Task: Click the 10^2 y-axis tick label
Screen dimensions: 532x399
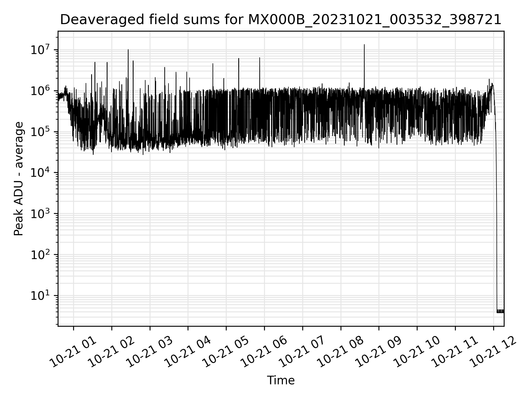Action: click(40, 255)
